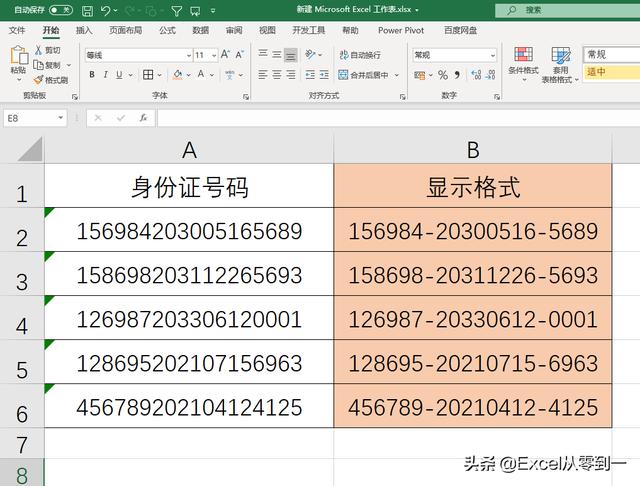Toggle Italic formatting

pos(106,75)
